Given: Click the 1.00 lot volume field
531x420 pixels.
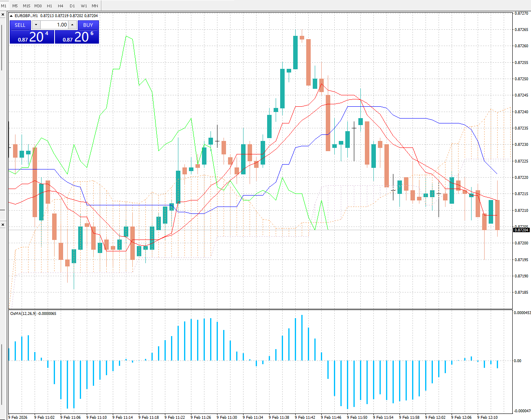Looking at the screenshot, I should [x=54, y=25].
